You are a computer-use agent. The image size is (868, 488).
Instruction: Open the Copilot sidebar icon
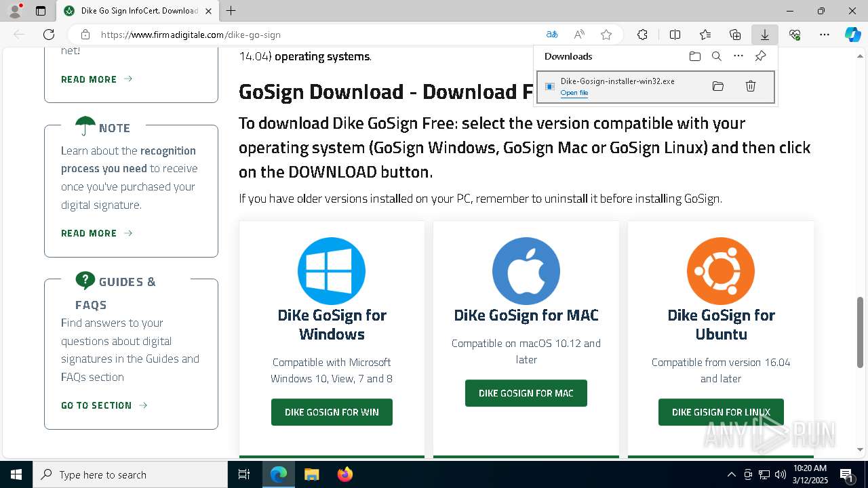pos(852,35)
